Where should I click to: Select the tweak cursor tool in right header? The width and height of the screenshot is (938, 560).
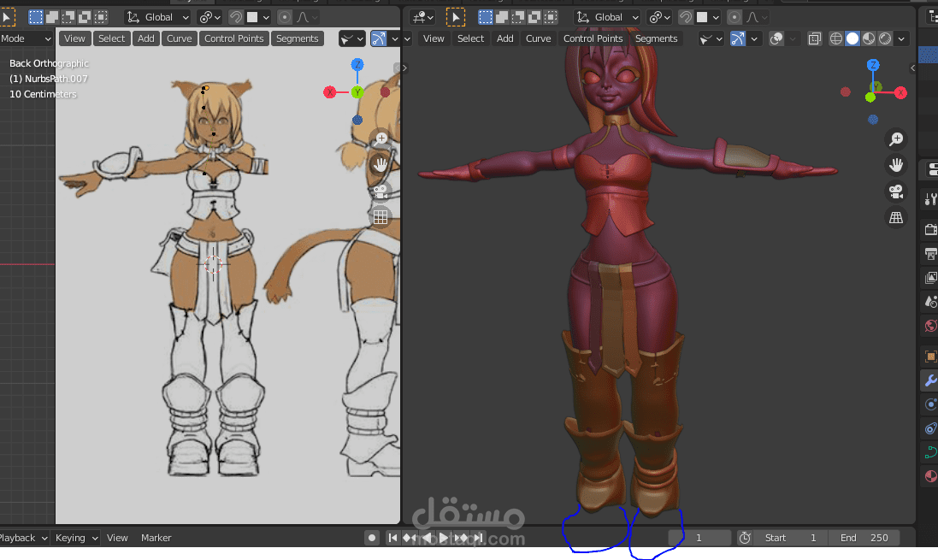456,17
